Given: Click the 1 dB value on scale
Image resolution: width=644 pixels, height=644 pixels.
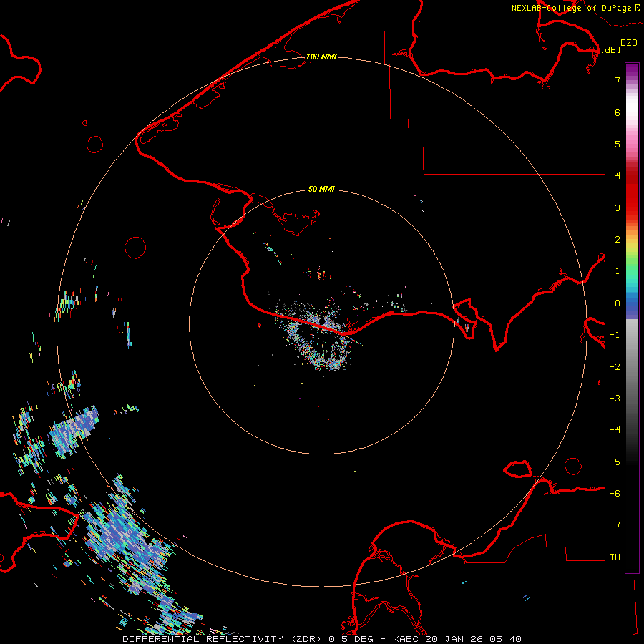Looking at the screenshot, I should pyautogui.click(x=618, y=271).
